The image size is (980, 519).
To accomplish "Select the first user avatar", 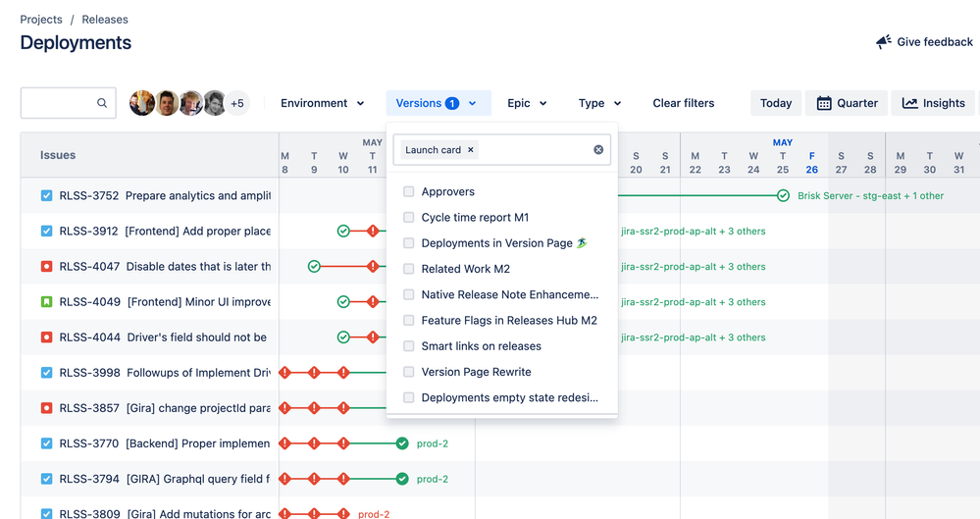I will [x=142, y=103].
